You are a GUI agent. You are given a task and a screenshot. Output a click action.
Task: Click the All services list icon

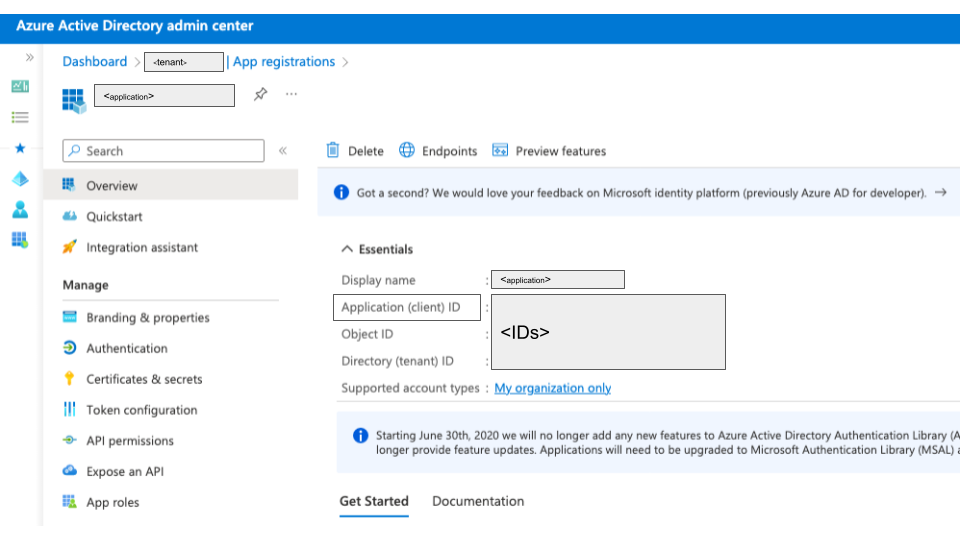(x=20, y=117)
